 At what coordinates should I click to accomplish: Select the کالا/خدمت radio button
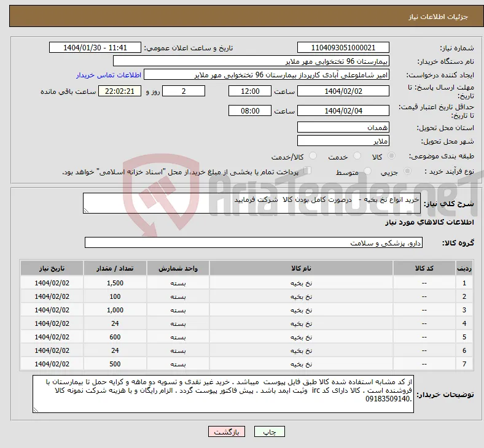pos(313,156)
